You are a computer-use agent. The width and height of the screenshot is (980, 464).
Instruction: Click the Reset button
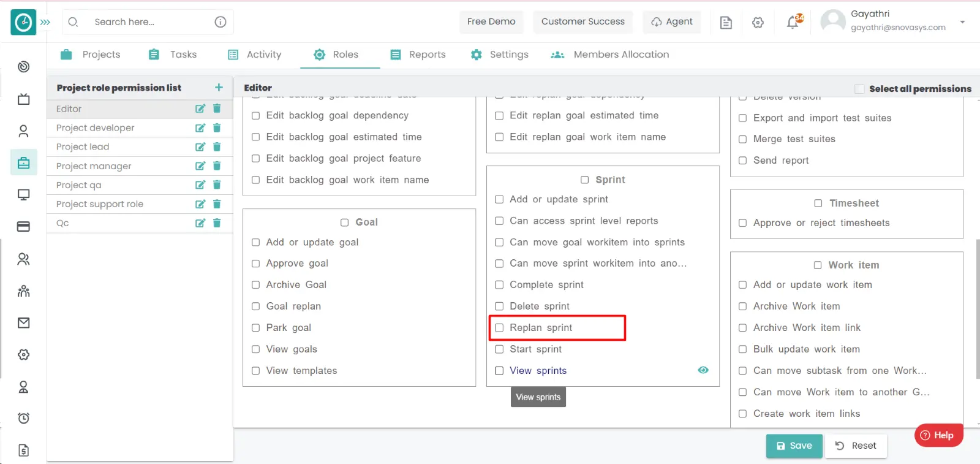click(x=856, y=446)
